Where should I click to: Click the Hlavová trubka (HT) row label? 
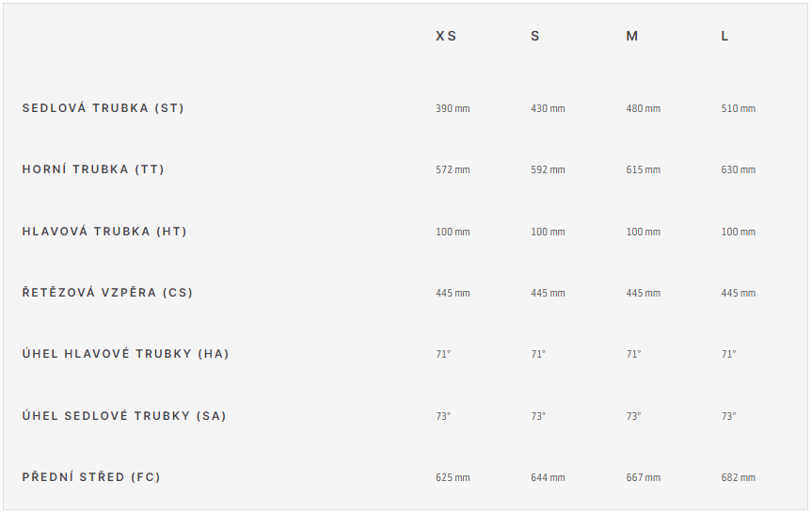(x=104, y=231)
